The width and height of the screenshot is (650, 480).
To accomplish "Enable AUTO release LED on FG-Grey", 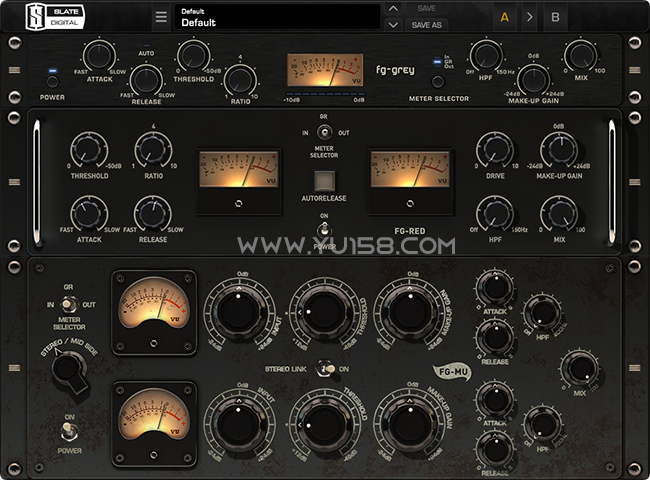I will pos(146,45).
